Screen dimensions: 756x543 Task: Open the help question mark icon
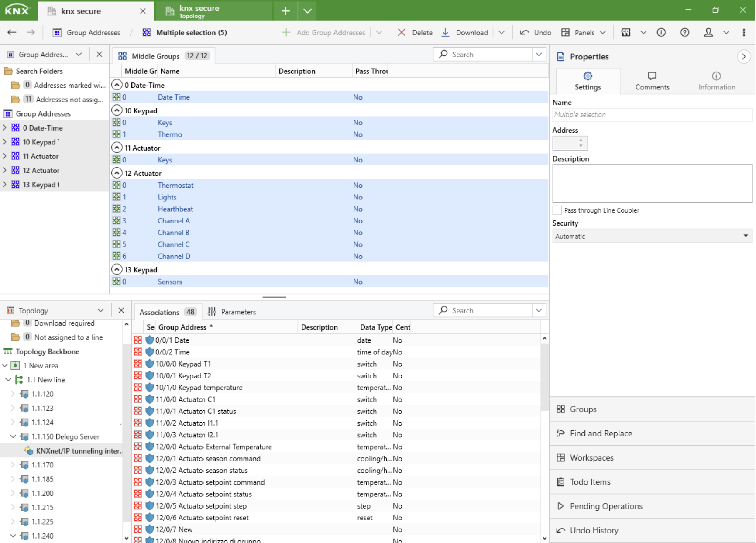pos(685,32)
